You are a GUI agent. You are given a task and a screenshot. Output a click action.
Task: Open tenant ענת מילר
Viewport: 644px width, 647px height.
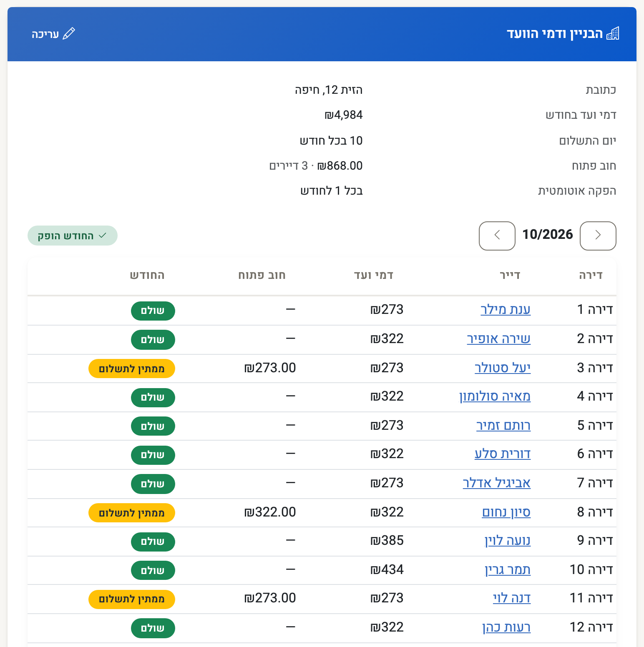click(x=506, y=309)
